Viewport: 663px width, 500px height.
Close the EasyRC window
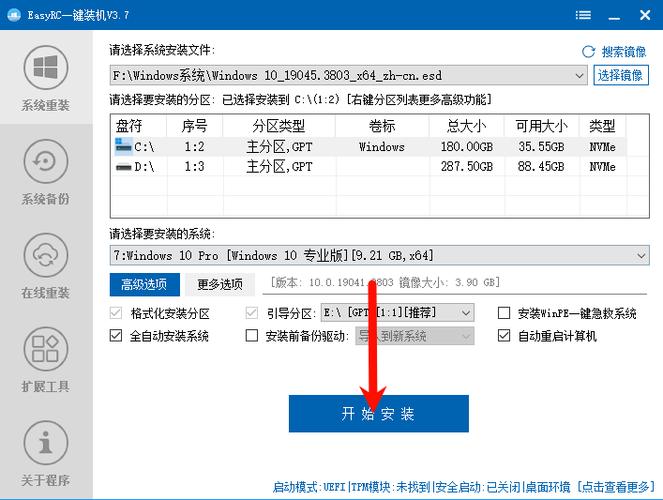pyautogui.click(x=645, y=15)
